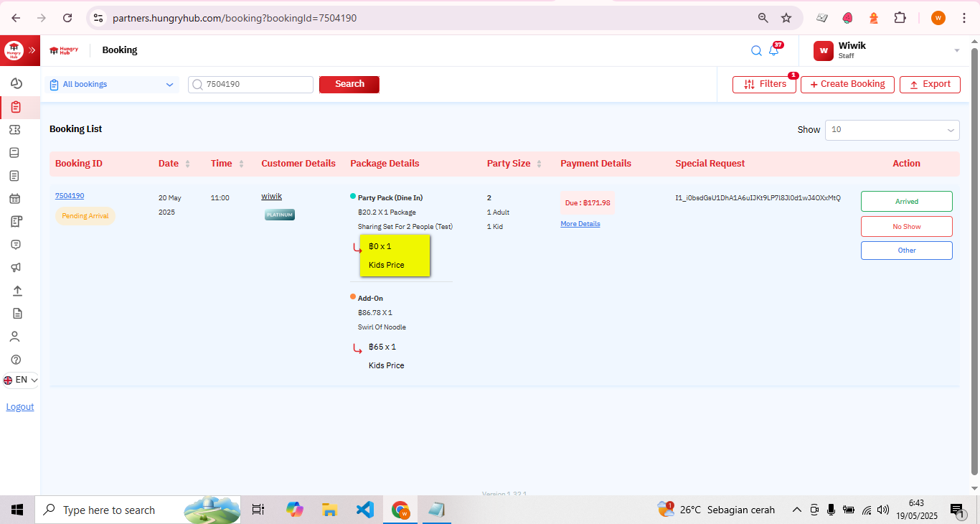Image resolution: width=980 pixels, height=524 pixels.
Task: Open the notifications bell icon
Action: coord(773,51)
